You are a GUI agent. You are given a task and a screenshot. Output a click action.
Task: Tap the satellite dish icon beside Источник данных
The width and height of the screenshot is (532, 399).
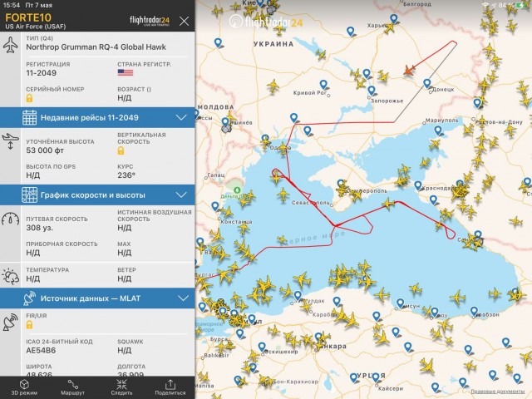pyautogui.click(x=30, y=298)
